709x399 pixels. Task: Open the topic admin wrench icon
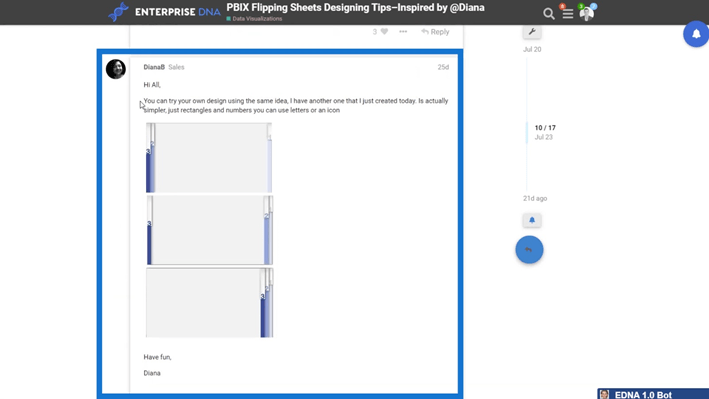[x=532, y=32]
